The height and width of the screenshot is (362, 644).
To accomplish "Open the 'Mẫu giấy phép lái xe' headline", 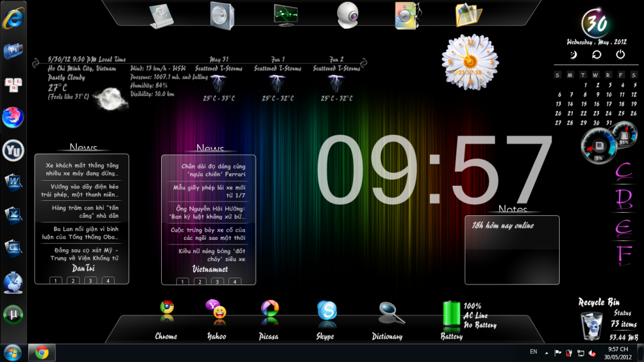I will pyautogui.click(x=209, y=191).
